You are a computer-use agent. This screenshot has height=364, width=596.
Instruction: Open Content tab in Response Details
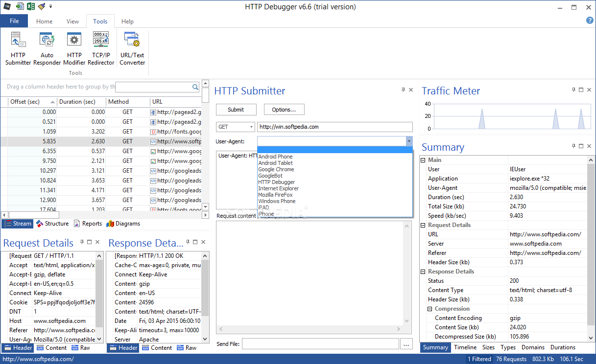pyautogui.click(x=157, y=348)
